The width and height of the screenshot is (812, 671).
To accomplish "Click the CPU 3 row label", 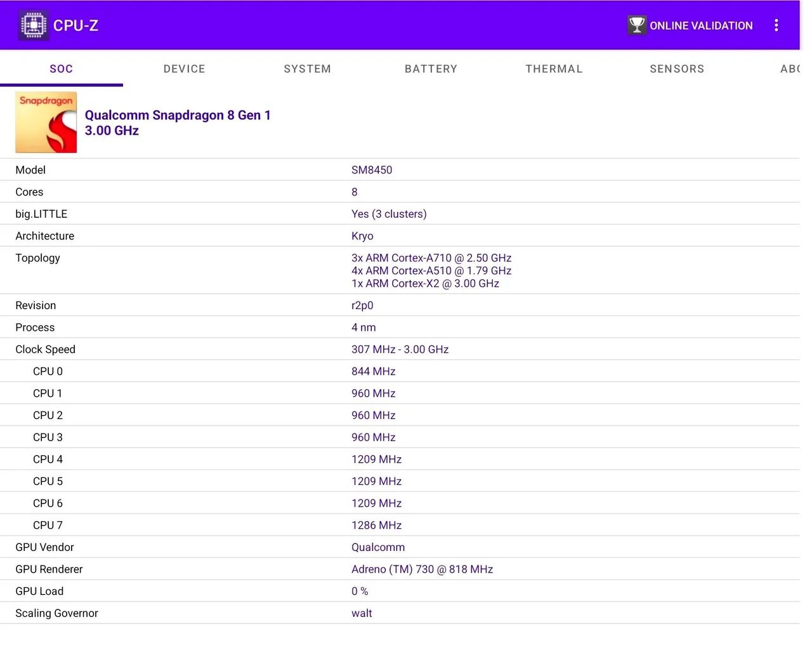I will point(48,437).
